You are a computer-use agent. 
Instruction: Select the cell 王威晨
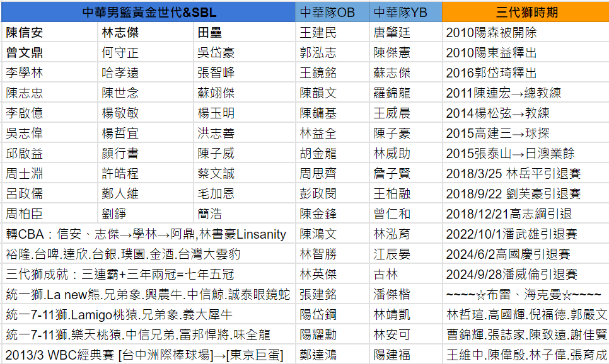coord(406,113)
